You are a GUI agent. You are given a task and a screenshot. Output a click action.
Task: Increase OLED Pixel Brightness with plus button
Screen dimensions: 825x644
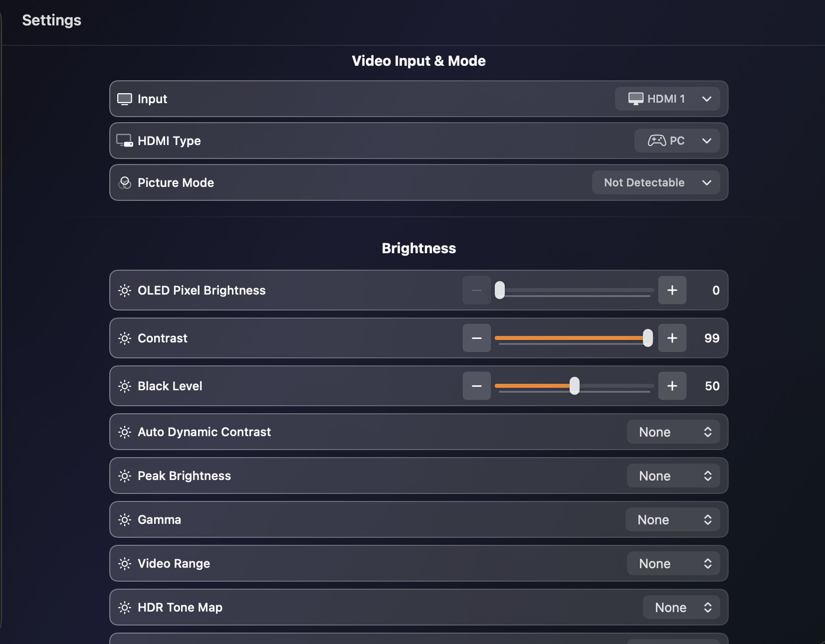672,290
